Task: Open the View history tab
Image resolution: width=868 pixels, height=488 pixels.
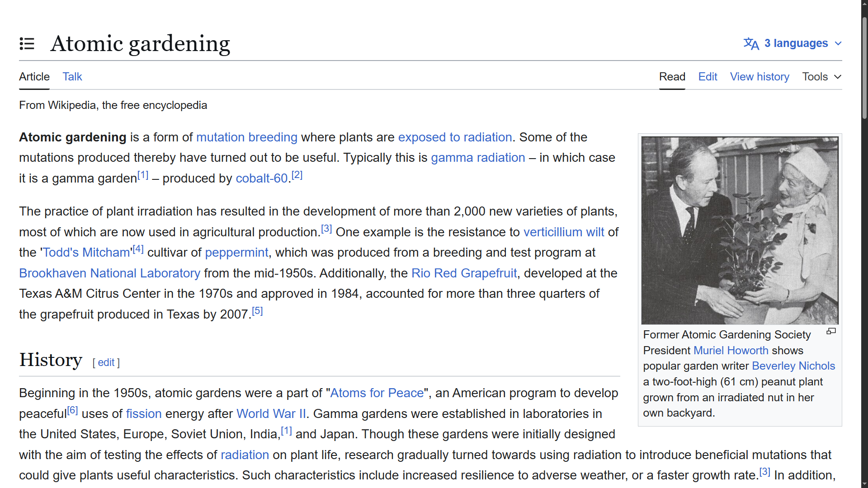Action: pos(759,77)
